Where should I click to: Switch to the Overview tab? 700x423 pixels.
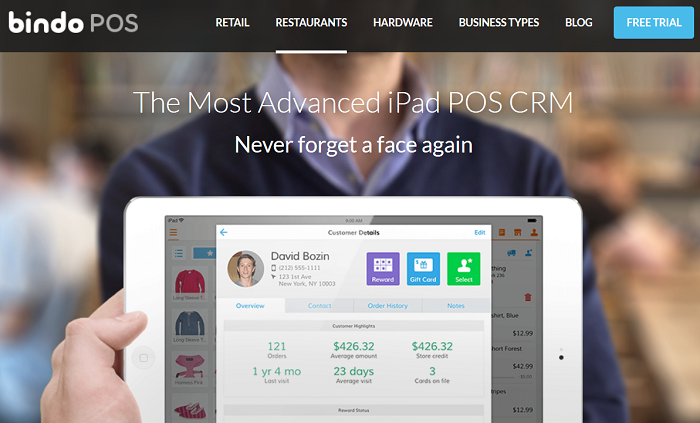[x=250, y=306]
